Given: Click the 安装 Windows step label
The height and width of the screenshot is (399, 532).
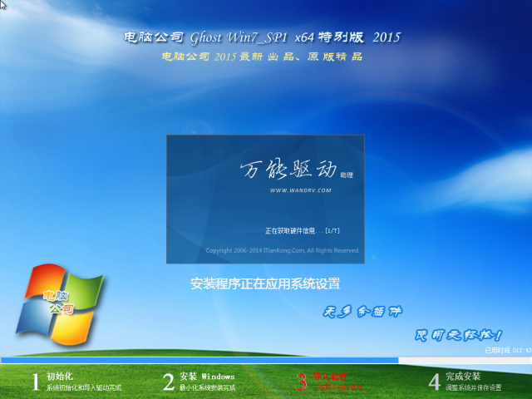Looking at the screenshot, I should tap(207, 377).
